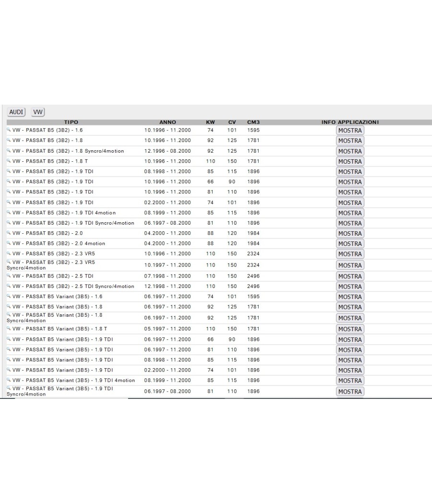Click magnifier icon of 3B2 1.9 TDI Syncro/4motion row

9,223
